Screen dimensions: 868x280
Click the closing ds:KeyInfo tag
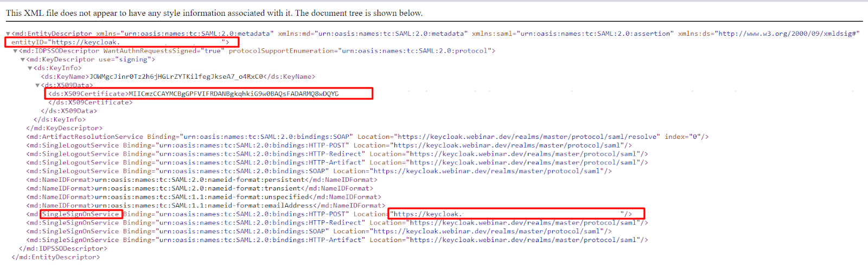pyautogui.click(x=60, y=119)
